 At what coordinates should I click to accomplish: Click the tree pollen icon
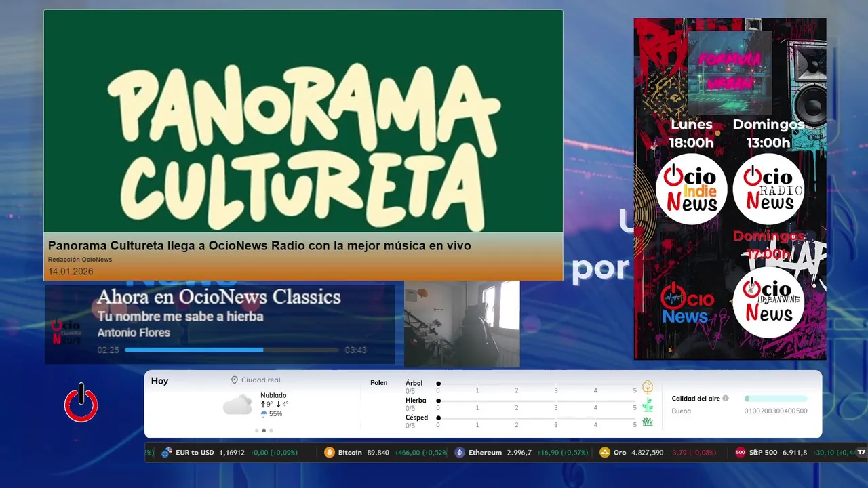648,387
